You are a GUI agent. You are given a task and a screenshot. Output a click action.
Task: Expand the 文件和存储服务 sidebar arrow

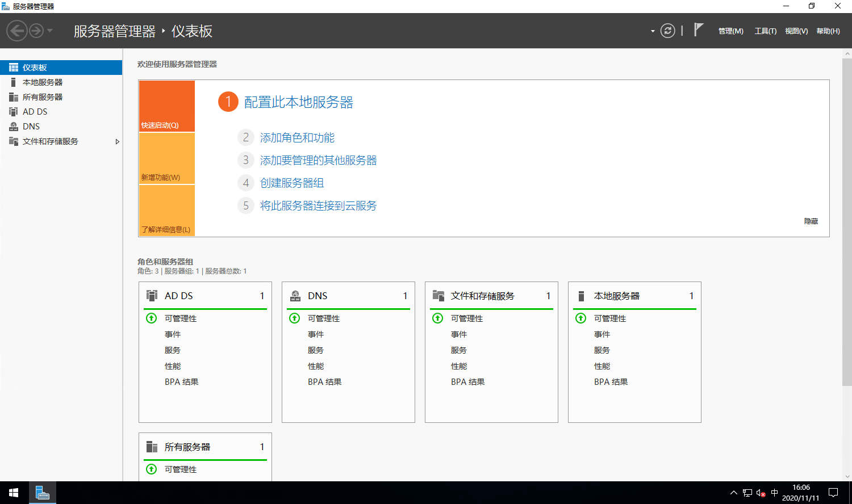pyautogui.click(x=117, y=141)
